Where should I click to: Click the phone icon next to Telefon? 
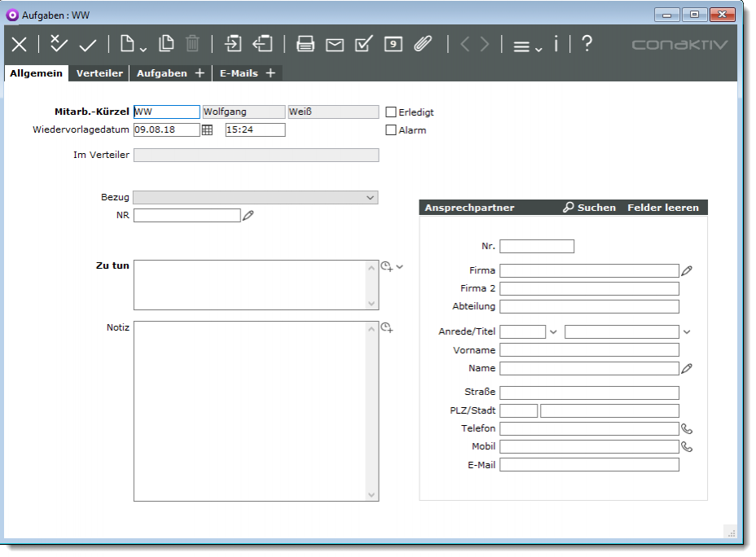point(687,428)
